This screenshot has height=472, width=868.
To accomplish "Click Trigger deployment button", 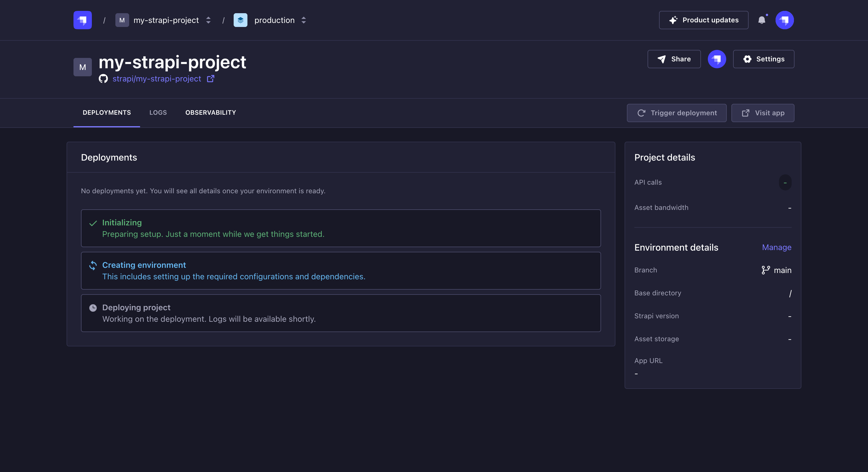I will [x=677, y=113].
